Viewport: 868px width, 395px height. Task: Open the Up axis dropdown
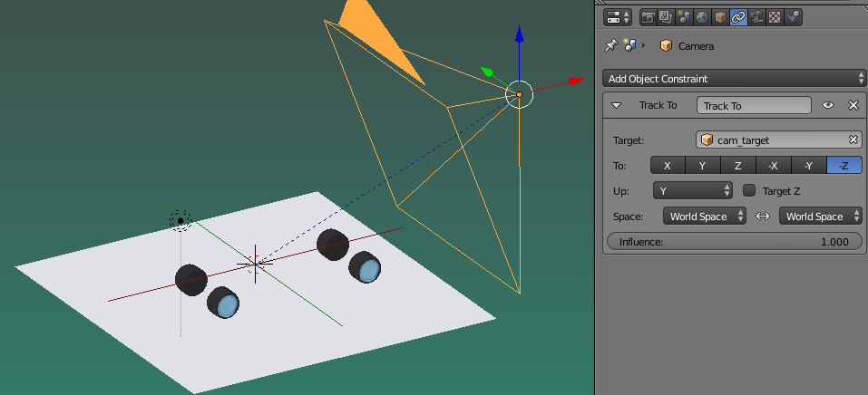[x=693, y=190]
